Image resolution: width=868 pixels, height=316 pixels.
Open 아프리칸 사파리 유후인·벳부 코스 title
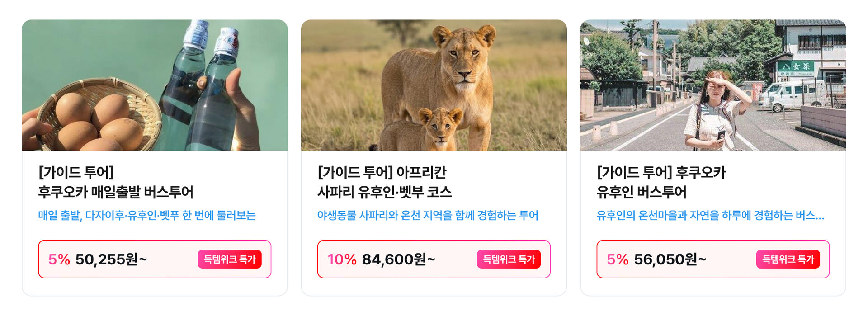pos(384,192)
